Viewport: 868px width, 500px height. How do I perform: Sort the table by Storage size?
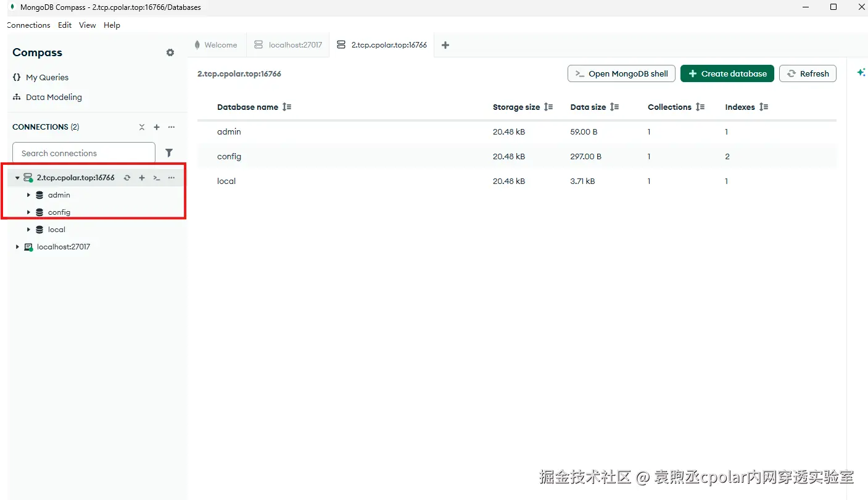tap(548, 107)
